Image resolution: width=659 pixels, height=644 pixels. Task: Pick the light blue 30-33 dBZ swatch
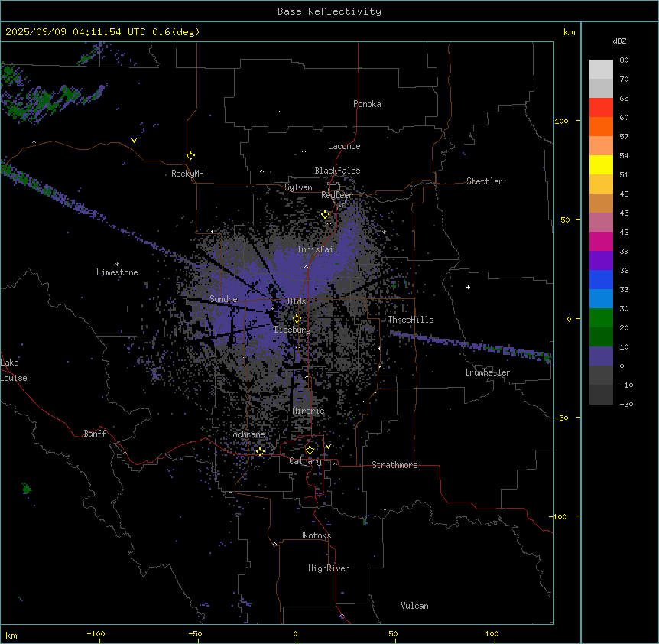(601, 299)
